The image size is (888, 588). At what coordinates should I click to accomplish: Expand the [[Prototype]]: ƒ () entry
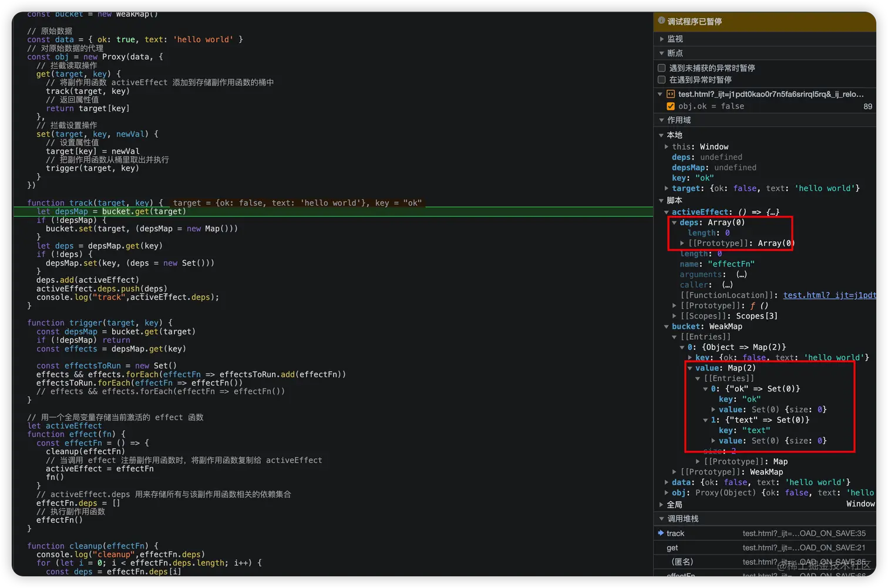(674, 306)
